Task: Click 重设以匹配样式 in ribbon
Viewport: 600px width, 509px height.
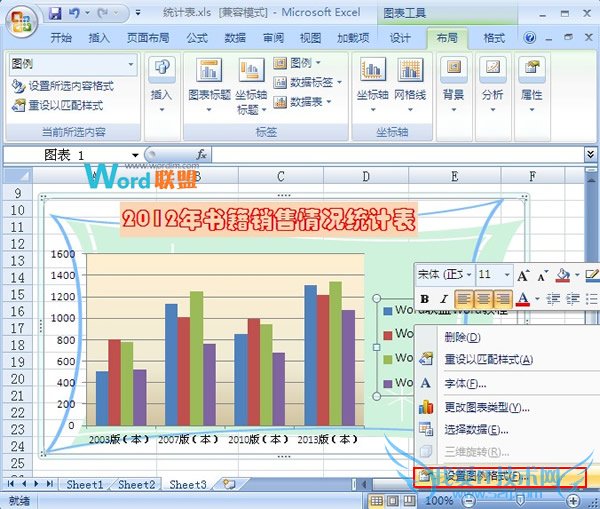Action: click(57, 105)
